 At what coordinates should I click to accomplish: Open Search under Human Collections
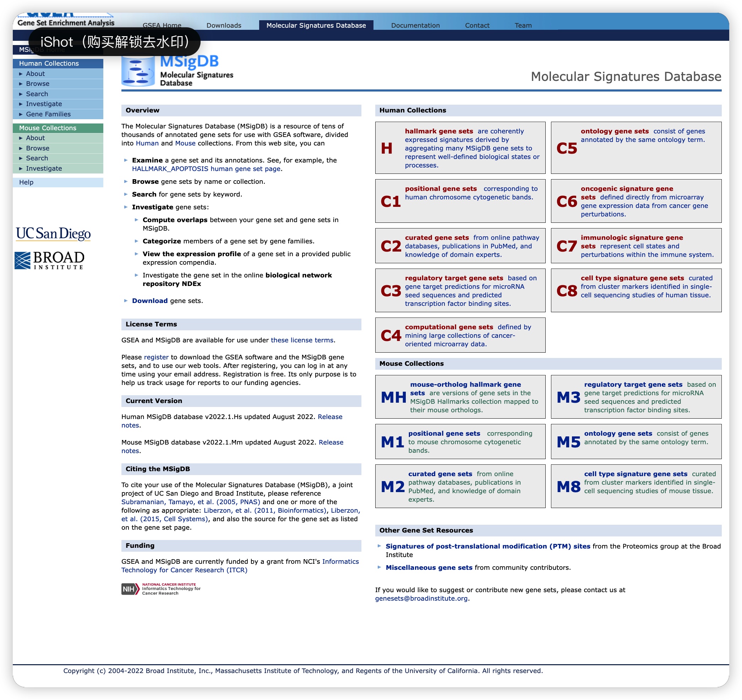(58, 94)
